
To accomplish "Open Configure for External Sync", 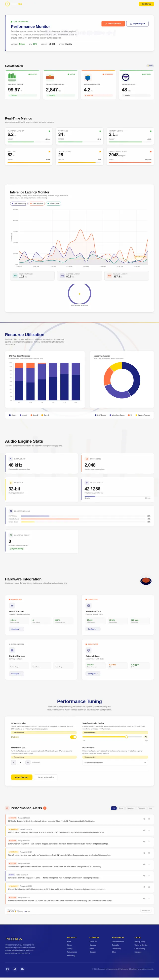I will click(x=93, y=673).
